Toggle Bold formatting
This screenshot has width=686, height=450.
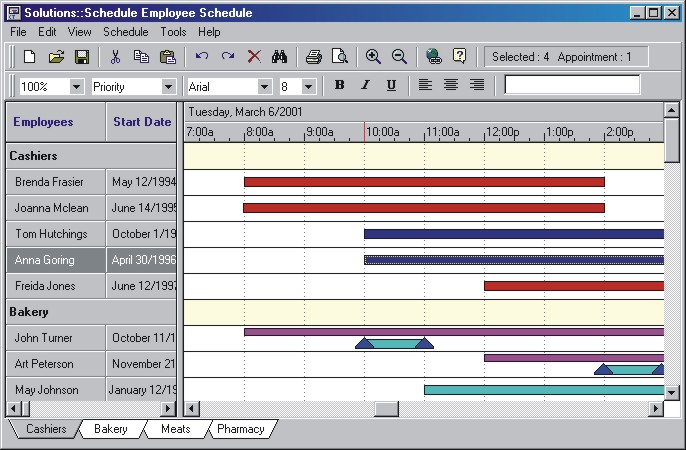pyautogui.click(x=340, y=86)
